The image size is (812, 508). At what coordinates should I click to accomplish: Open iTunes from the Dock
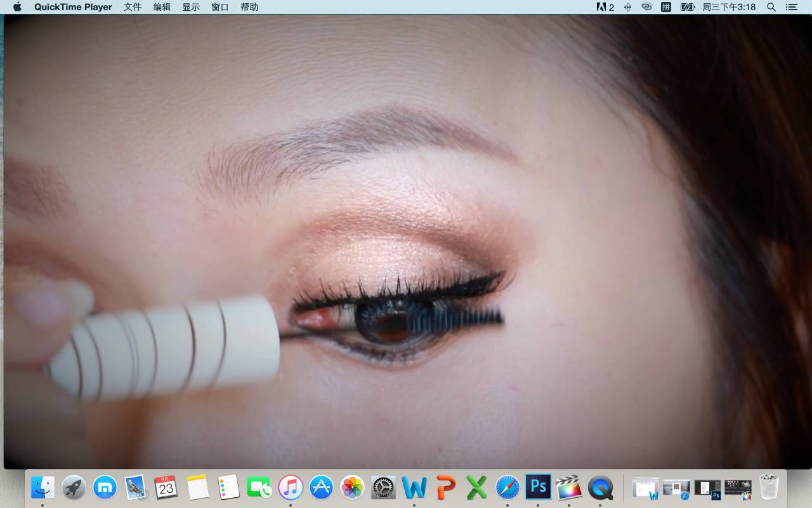[291, 488]
